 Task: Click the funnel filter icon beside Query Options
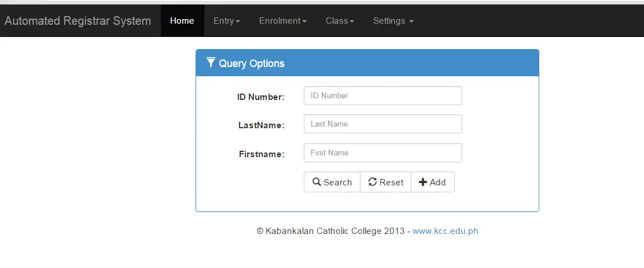[211, 63]
